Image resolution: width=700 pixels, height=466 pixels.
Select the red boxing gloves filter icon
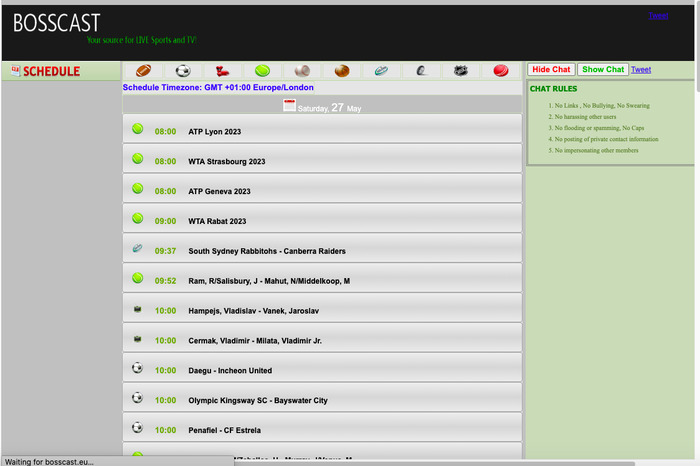(222, 71)
